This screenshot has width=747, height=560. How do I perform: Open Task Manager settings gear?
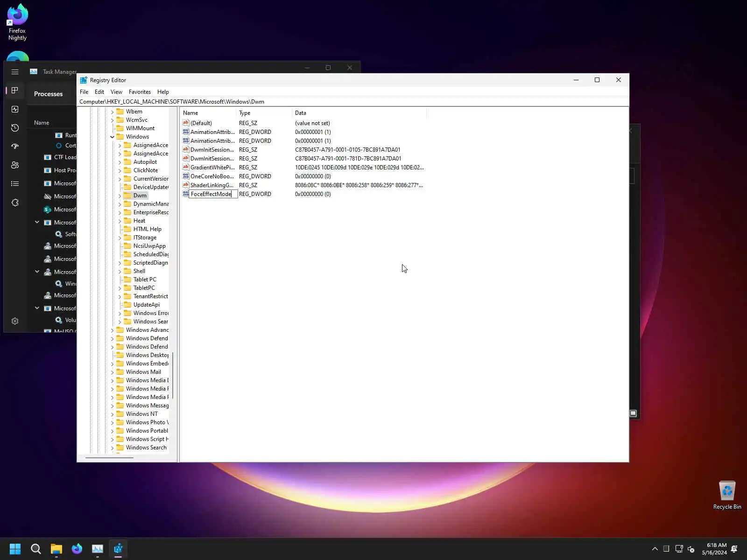(x=15, y=321)
